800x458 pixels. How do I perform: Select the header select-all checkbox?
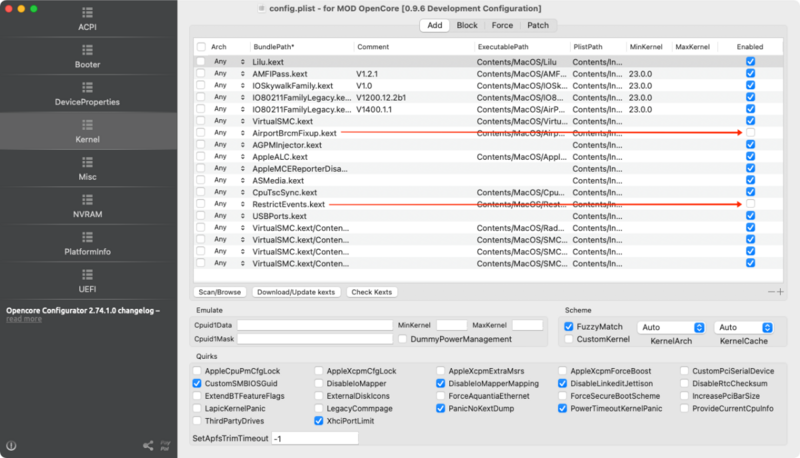pos(202,47)
